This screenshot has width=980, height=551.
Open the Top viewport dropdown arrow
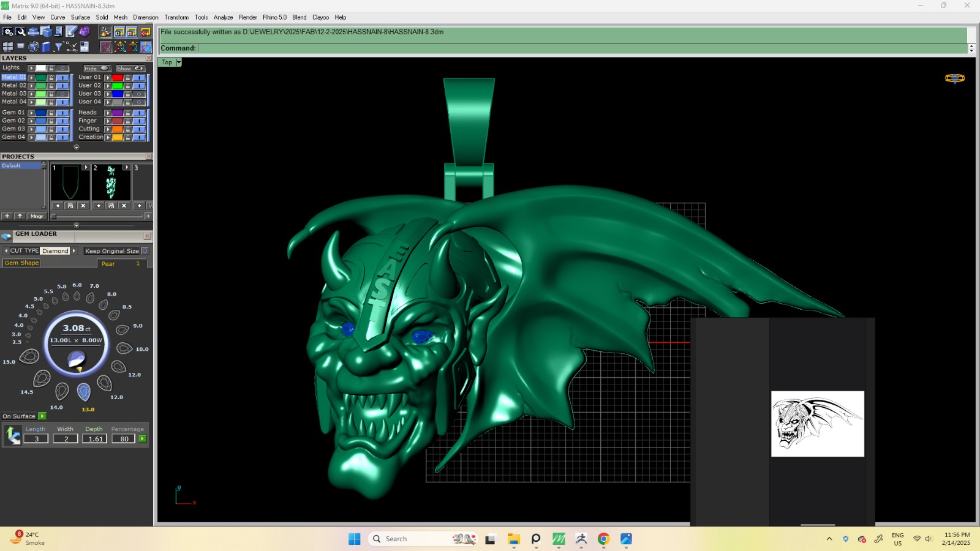tap(179, 62)
